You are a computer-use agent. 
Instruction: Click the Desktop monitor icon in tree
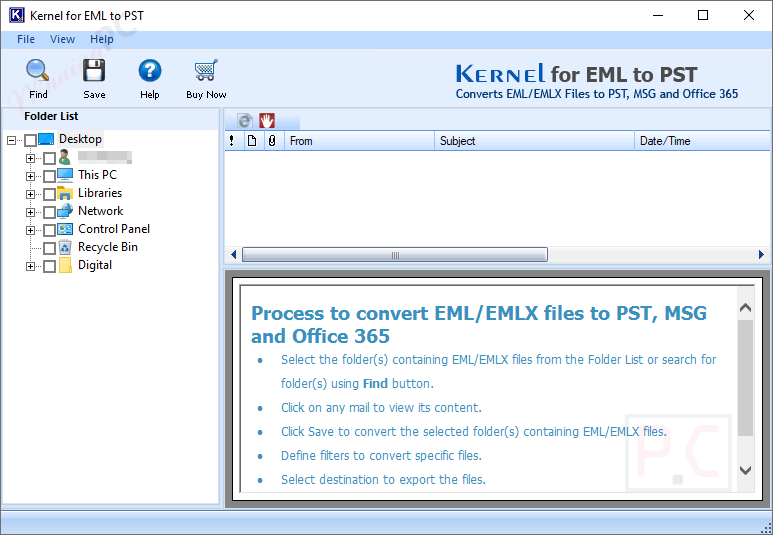46,140
